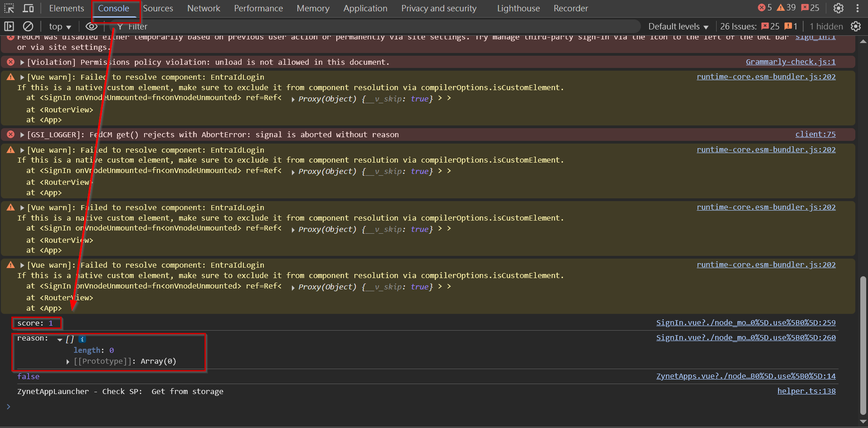868x428 pixels.
Task: Click the console prompt input line
Action: (431, 406)
